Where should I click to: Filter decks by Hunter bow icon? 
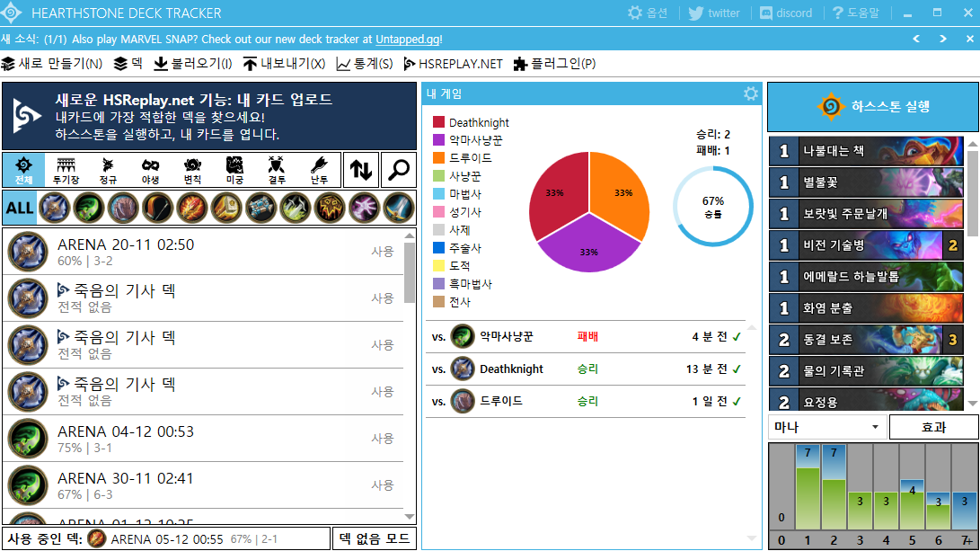tap(157, 208)
